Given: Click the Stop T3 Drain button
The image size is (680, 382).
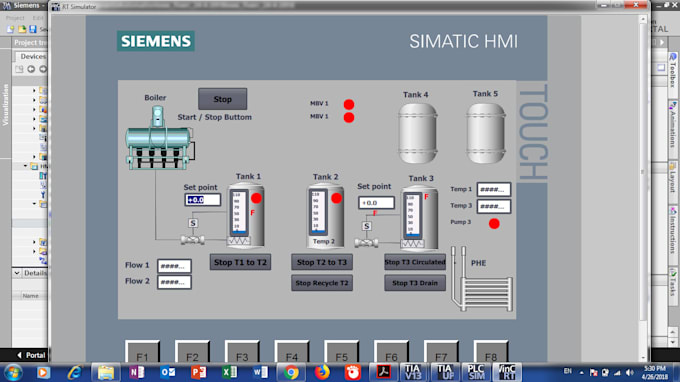Looking at the screenshot, I should click(415, 283).
